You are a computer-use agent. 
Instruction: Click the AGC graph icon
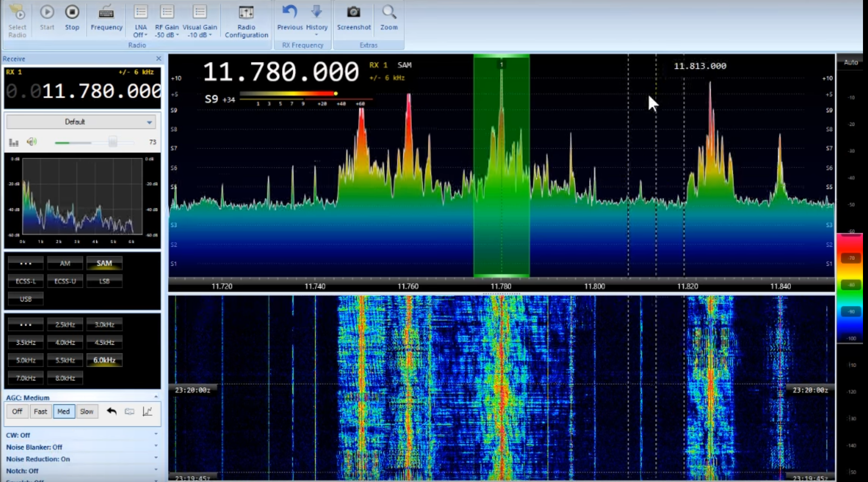(x=147, y=411)
